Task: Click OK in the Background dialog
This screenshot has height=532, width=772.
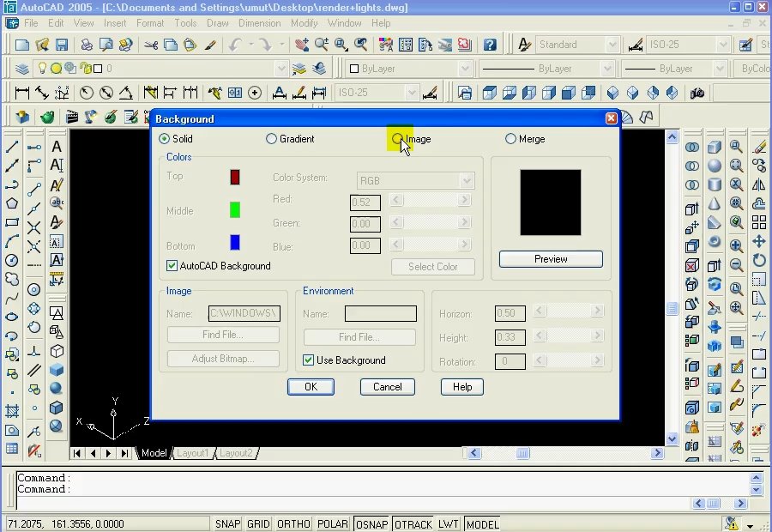Action: 311,387
